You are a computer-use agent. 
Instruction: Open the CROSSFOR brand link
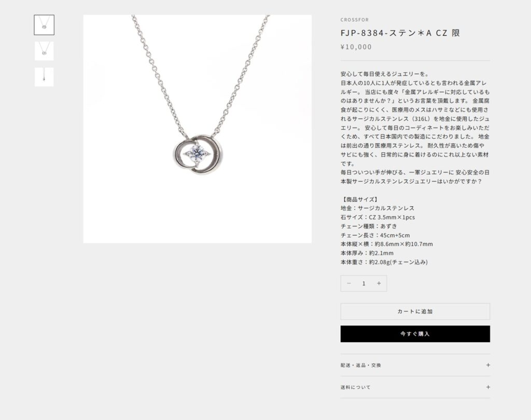[x=355, y=20]
